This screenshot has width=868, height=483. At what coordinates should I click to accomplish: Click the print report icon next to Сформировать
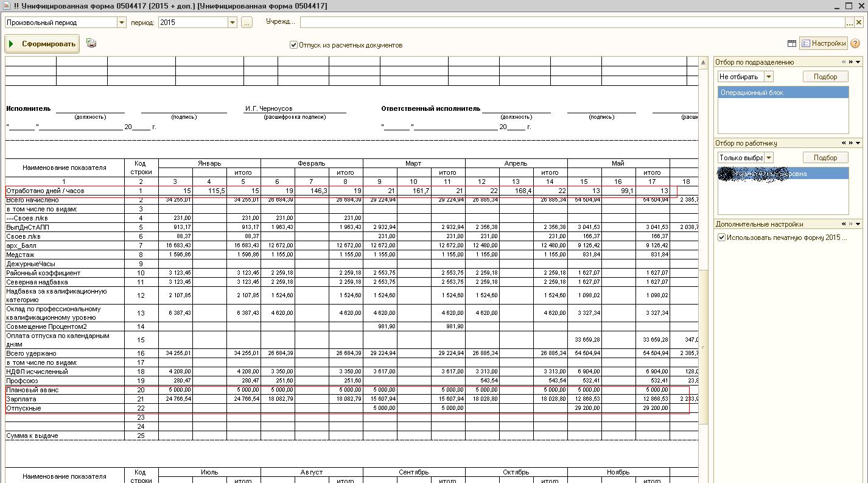(x=91, y=43)
